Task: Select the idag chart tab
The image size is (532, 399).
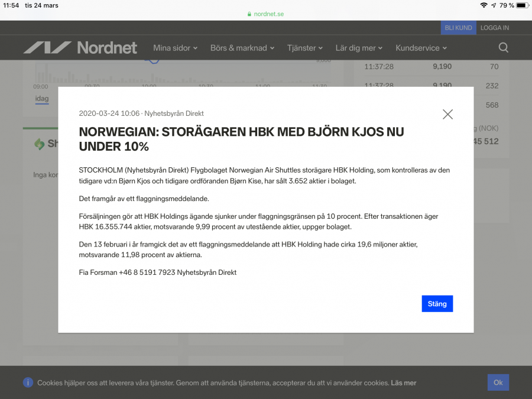Action: click(42, 99)
